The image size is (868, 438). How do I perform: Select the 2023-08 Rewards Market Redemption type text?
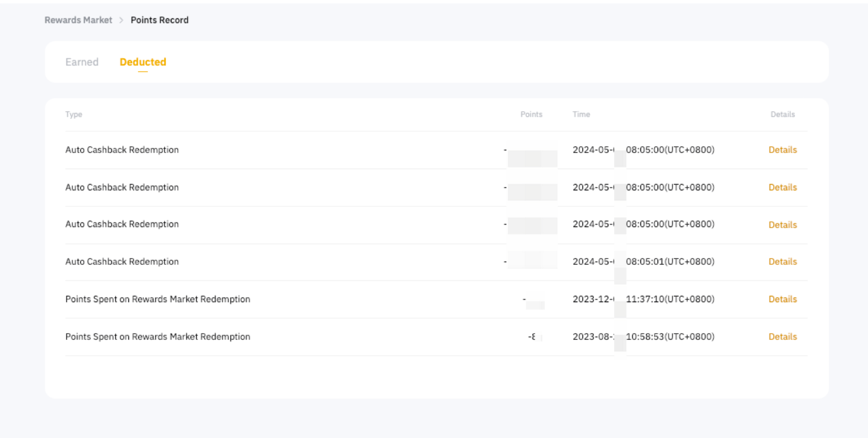(x=158, y=337)
